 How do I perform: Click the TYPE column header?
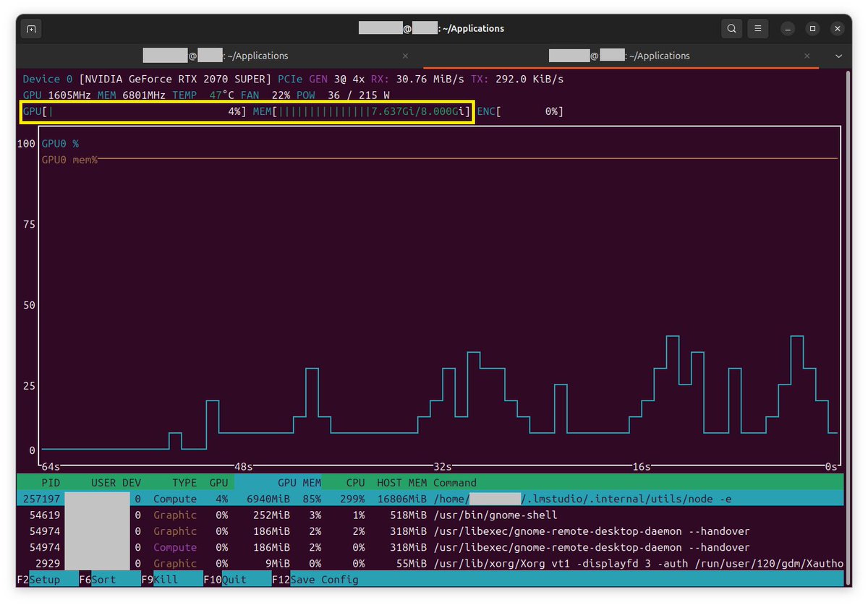pos(184,483)
